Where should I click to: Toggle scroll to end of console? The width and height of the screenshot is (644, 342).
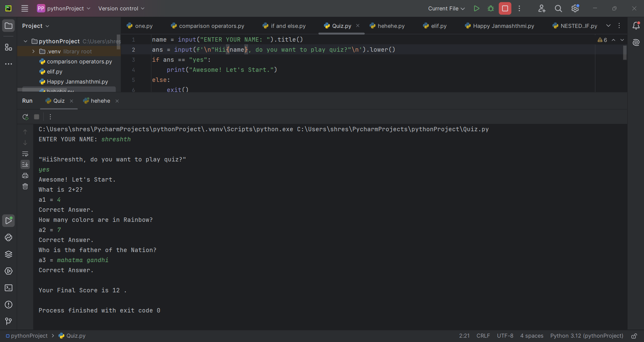click(x=25, y=164)
